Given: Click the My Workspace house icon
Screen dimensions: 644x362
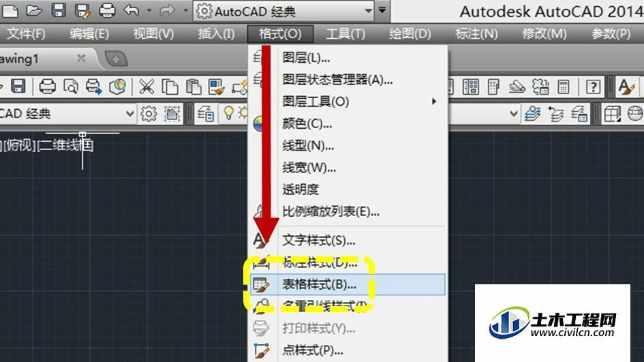Looking at the screenshot, I should coord(172,114).
